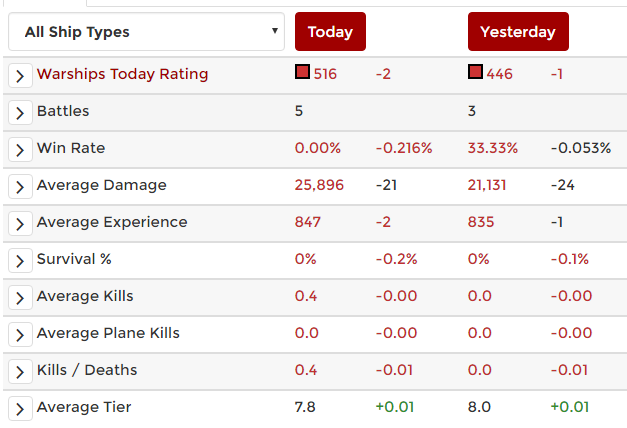Expand the Average Tier row

coord(19,408)
